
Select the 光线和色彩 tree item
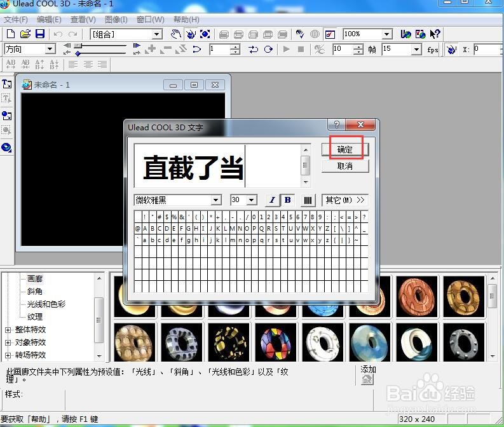[x=46, y=304]
